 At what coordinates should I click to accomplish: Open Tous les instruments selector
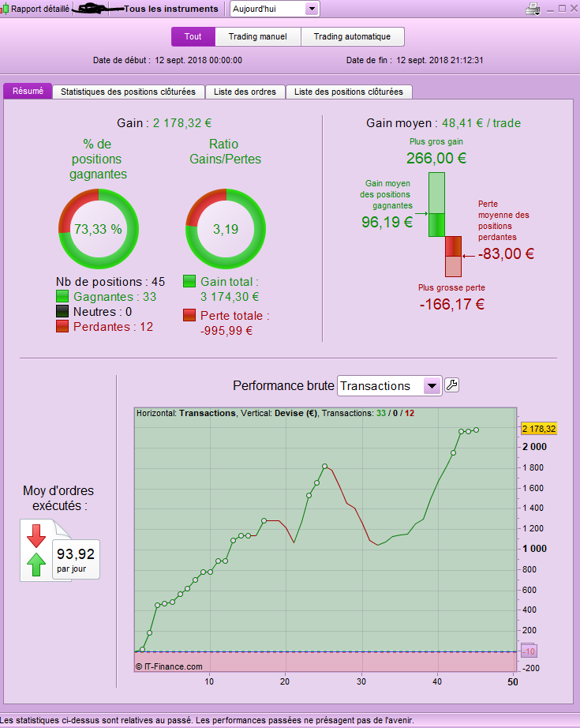170,9
